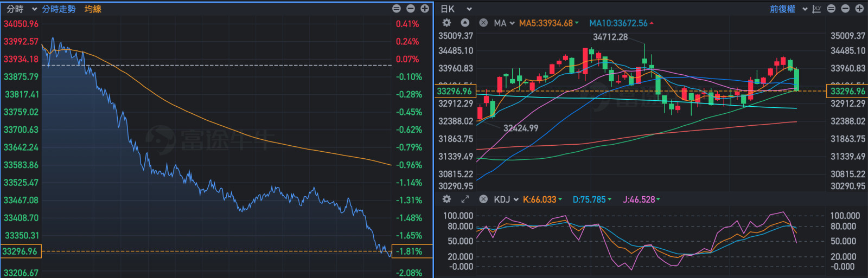This screenshot has height=278, width=868.
Task: Zoom in the daily K chart
Action: (x=859, y=9)
